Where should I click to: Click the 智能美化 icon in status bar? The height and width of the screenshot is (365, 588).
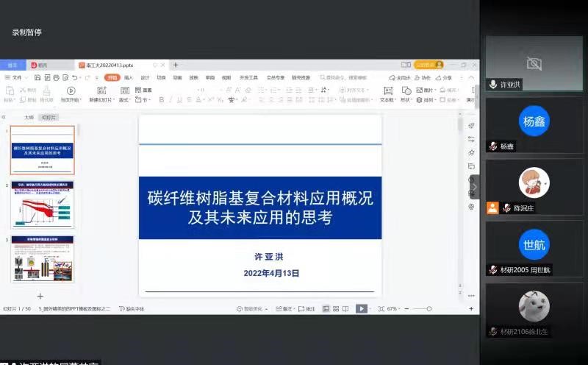(240, 309)
